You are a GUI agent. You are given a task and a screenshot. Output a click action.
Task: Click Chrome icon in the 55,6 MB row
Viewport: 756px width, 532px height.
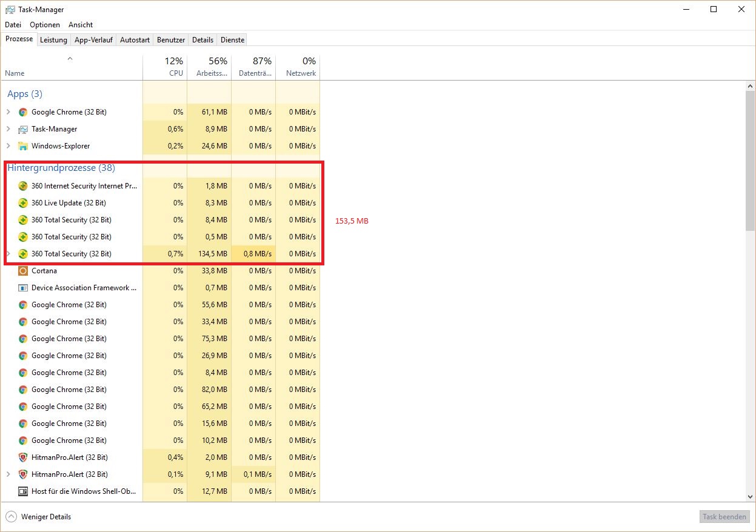[23, 305]
